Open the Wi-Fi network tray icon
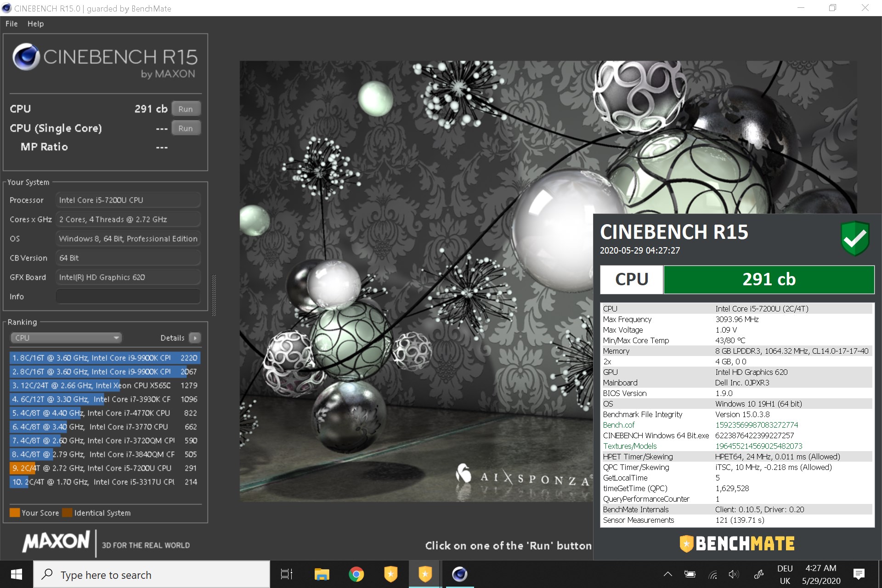The image size is (882, 588). [x=712, y=574]
